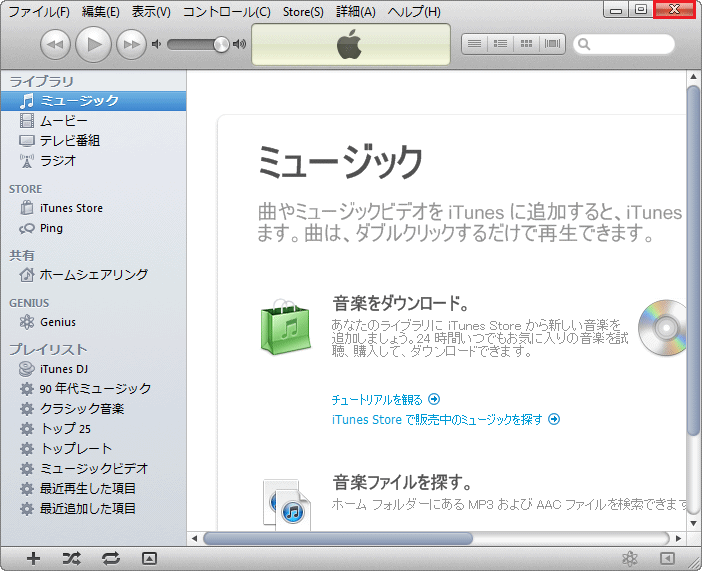Click the Previous track rewind button
The image size is (702, 571).
coord(55,44)
